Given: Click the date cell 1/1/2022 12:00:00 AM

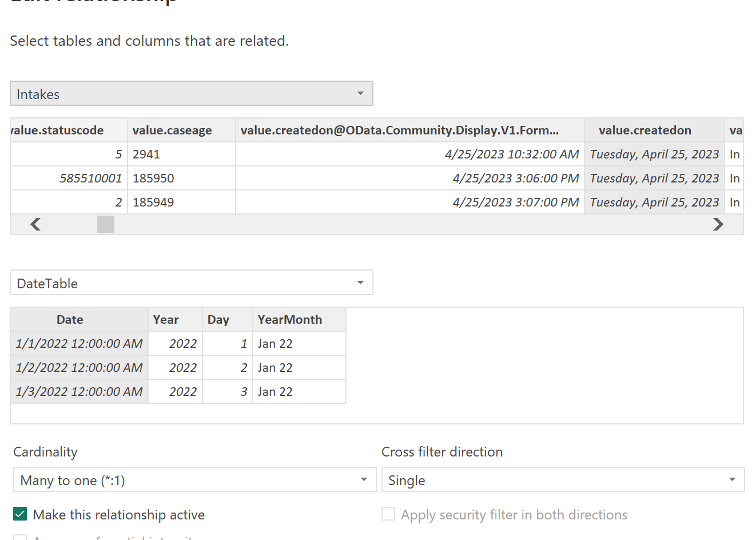Looking at the screenshot, I should click(79, 344).
